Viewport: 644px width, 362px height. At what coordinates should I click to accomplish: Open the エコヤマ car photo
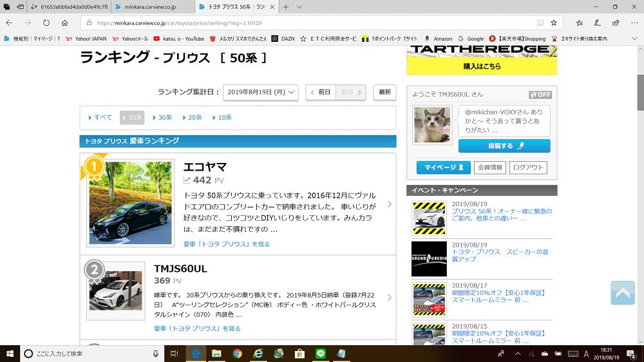coord(130,202)
